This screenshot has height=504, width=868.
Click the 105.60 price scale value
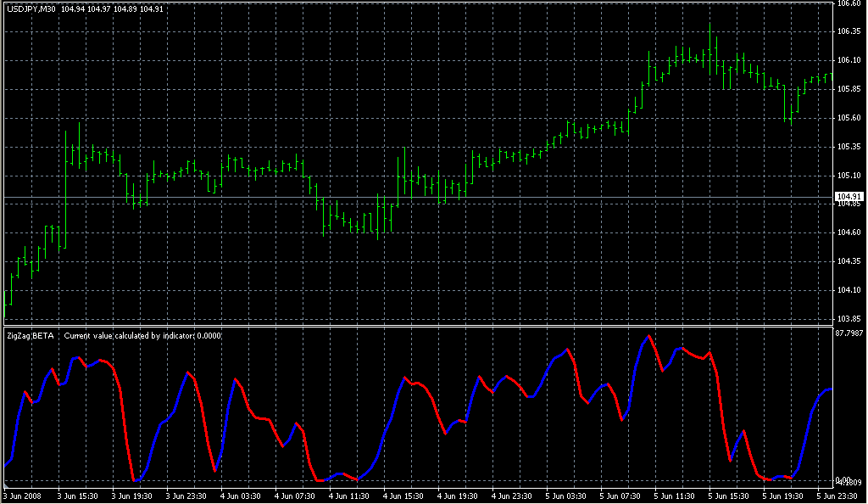849,118
